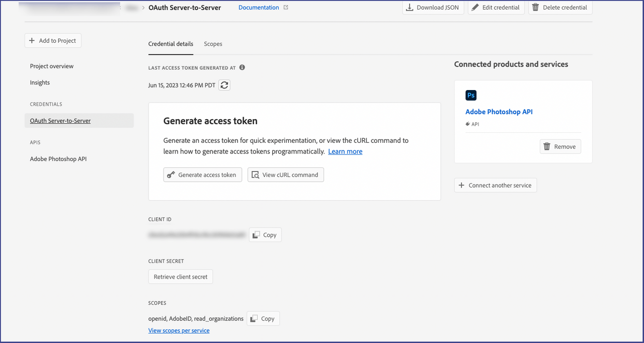Click Add to Project button
The image size is (644, 343).
click(53, 41)
